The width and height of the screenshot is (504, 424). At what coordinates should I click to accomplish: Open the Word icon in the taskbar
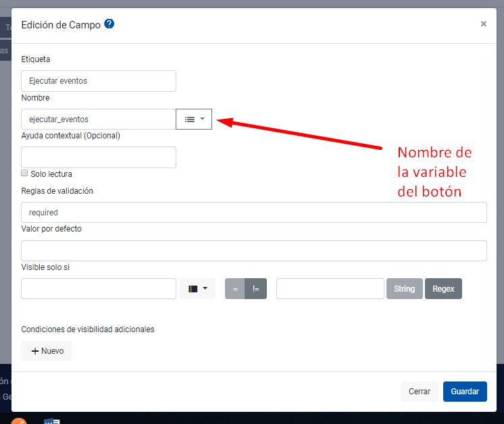coord(52,421)
